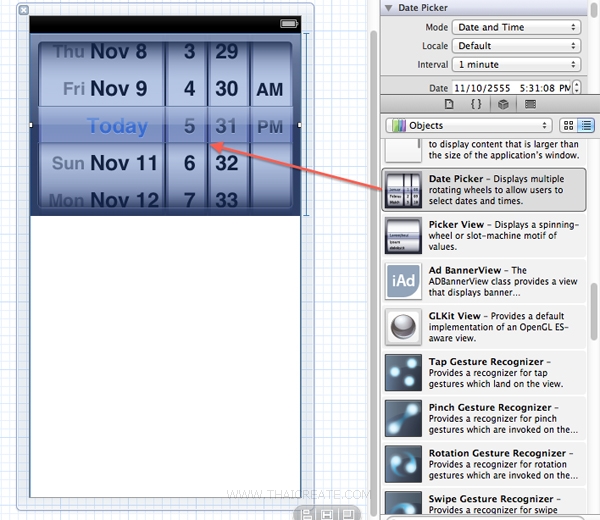Image resolution: width=600 pixels, height=520 pixels.
Task: Select the Picker View object icon
Action: coord(403,236)
